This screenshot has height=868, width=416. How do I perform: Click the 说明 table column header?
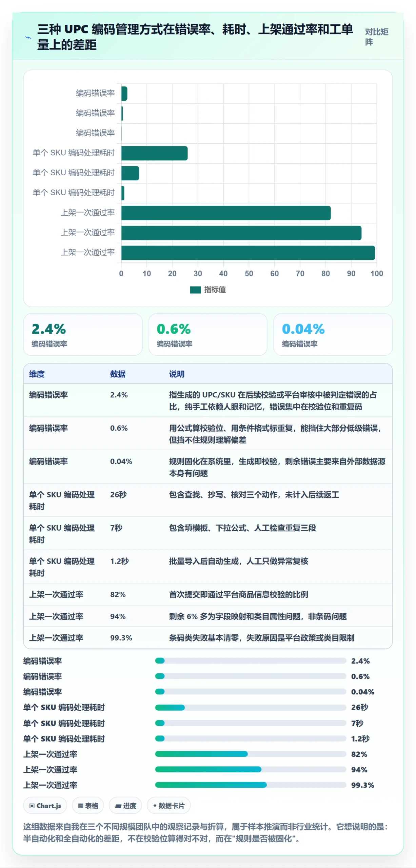(177, 374)
